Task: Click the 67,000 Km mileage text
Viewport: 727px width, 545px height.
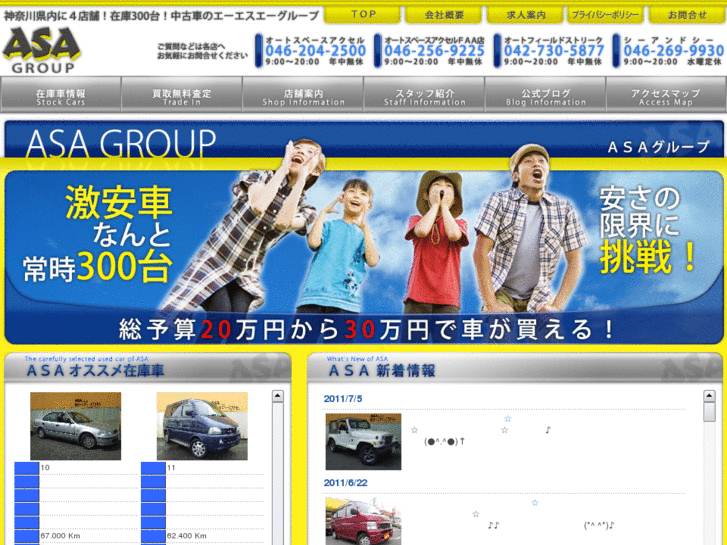Action: 60,536
